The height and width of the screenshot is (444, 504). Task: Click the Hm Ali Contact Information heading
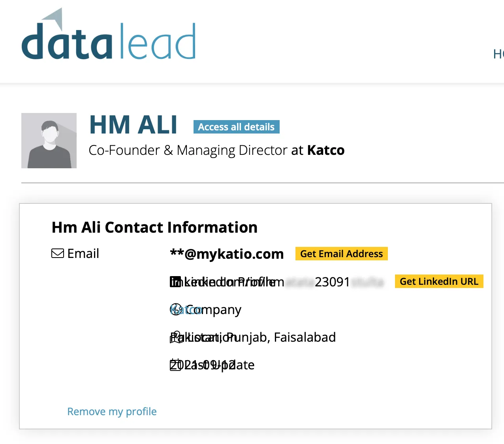pos(154,228)
